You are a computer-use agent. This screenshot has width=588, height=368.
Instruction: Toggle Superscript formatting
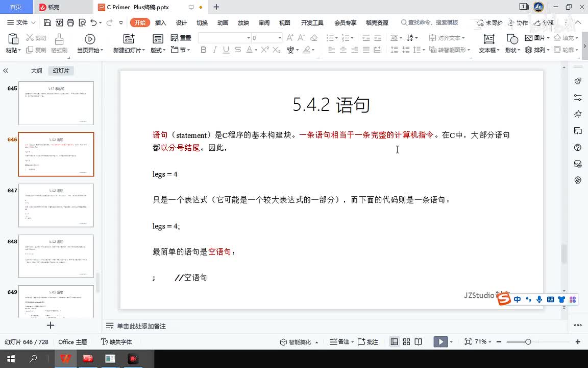coord(265,50)
